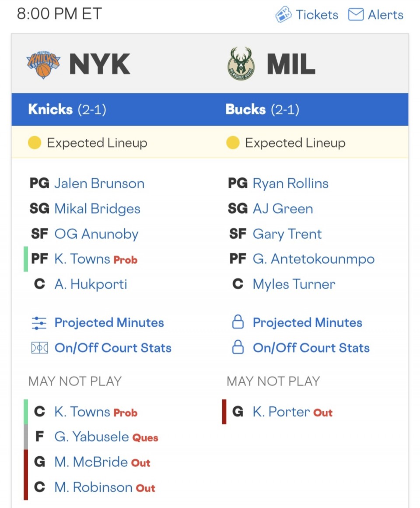
Task: Click the Bucks (2-1) team header
Action: click(262, 109)
